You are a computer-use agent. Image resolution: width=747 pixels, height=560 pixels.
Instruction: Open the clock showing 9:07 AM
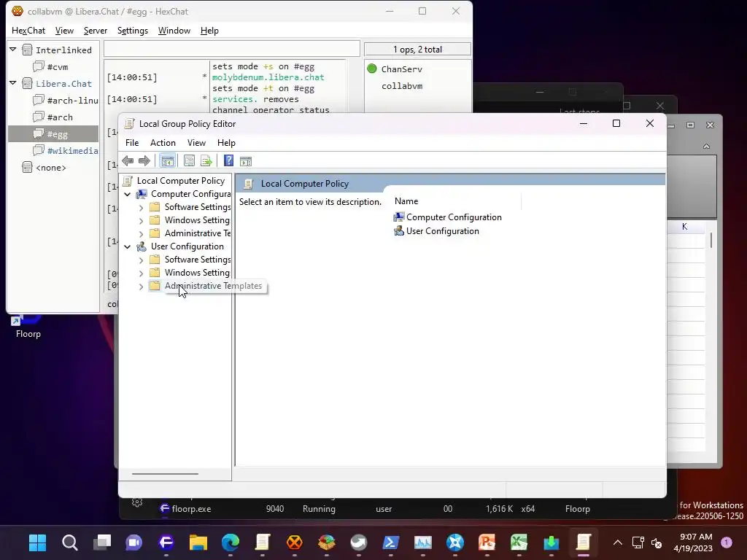coord(693,542)
